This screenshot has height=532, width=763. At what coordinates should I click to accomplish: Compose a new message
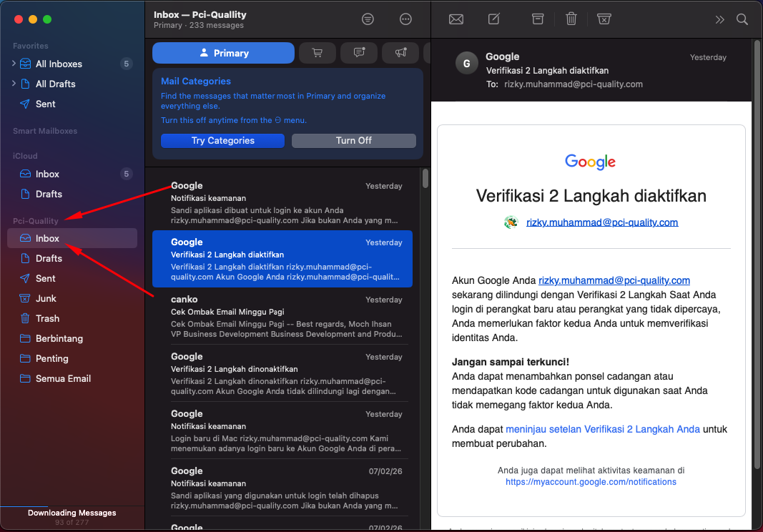click(493, 19)
